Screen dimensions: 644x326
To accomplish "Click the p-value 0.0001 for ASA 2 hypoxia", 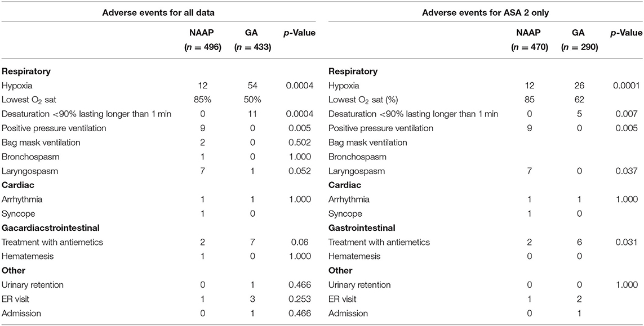I will [x=625, y=86].
